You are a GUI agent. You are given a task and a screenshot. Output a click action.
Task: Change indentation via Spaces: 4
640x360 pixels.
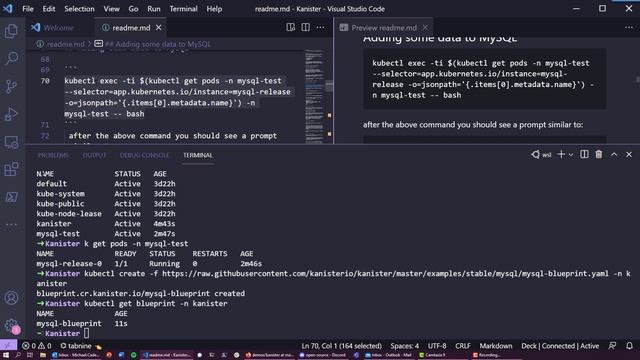click(x=404, y=346)
